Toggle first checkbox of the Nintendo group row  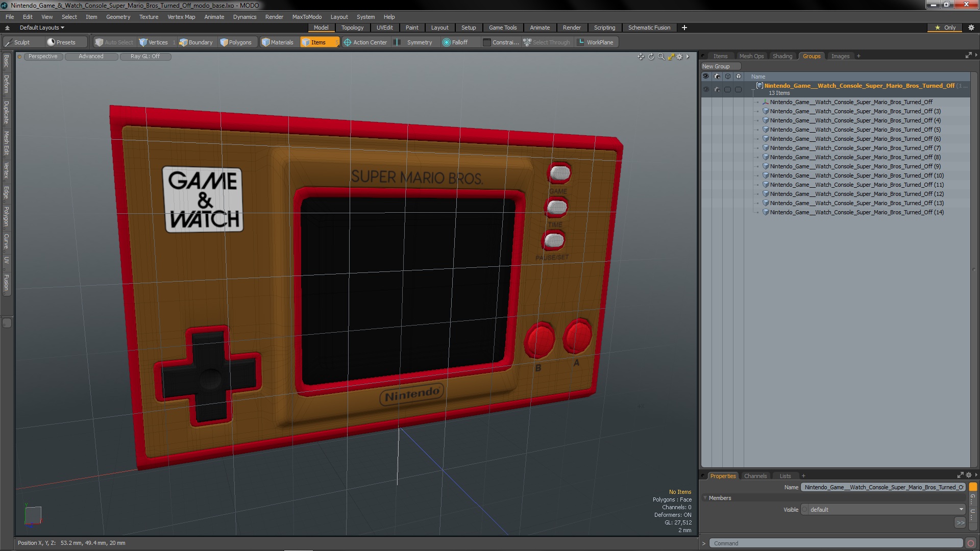pos(728,89)
